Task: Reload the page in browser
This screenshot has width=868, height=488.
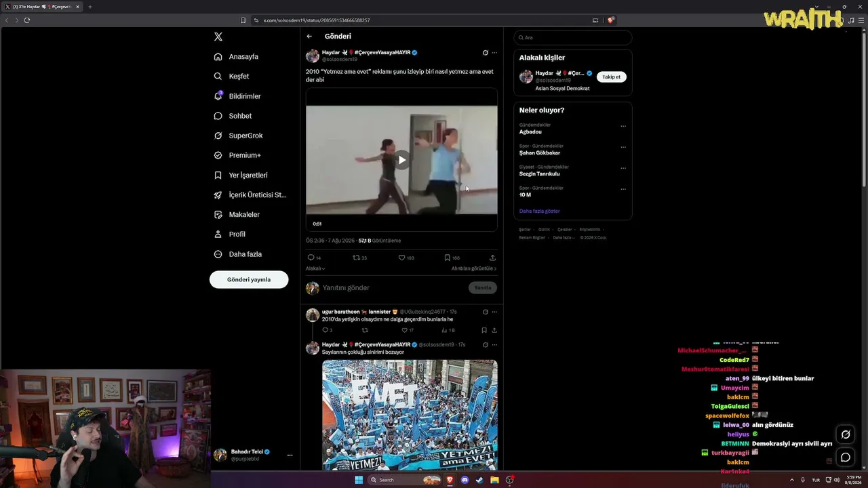Action: coord(27,20)
